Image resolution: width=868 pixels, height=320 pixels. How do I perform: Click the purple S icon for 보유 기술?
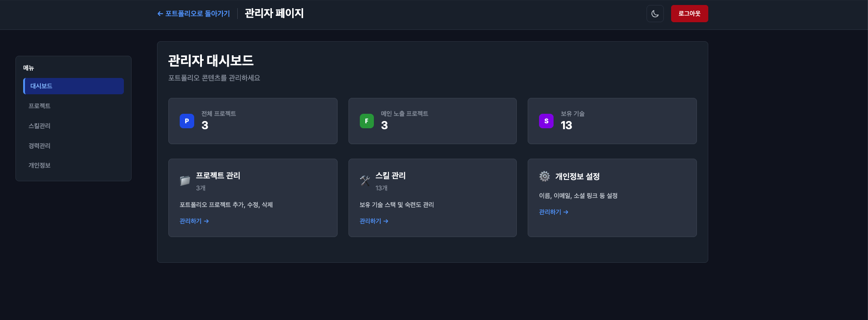(546, 121)
